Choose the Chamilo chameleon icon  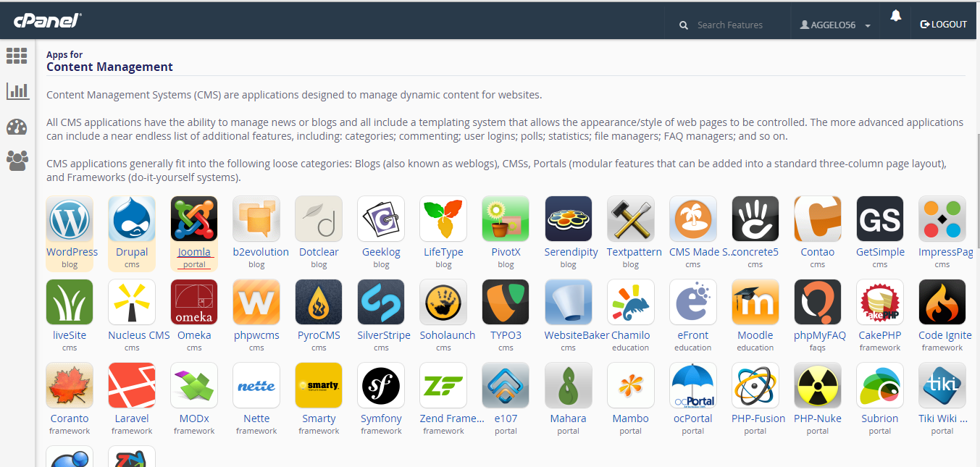[x=630, y=302]
